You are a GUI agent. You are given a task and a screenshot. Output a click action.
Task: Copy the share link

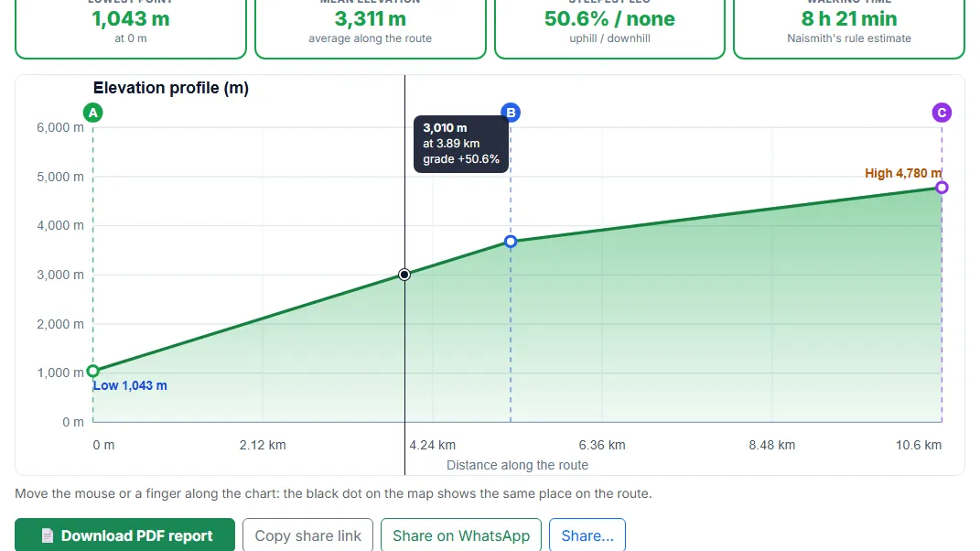pos(307,535)
